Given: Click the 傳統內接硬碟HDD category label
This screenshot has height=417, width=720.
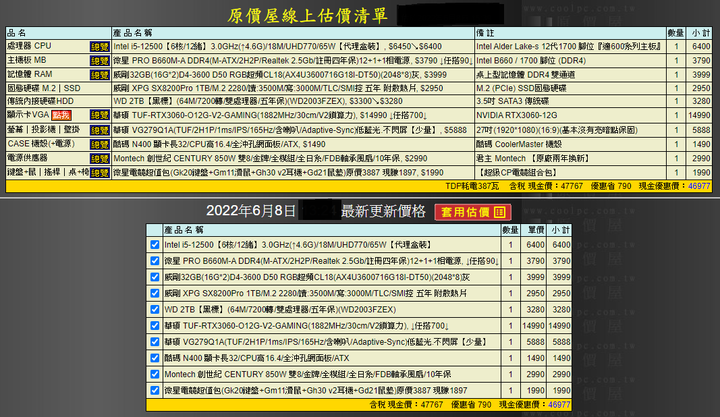Looking at the screenshot, I should pyautogui.click(x=40, y=101).
